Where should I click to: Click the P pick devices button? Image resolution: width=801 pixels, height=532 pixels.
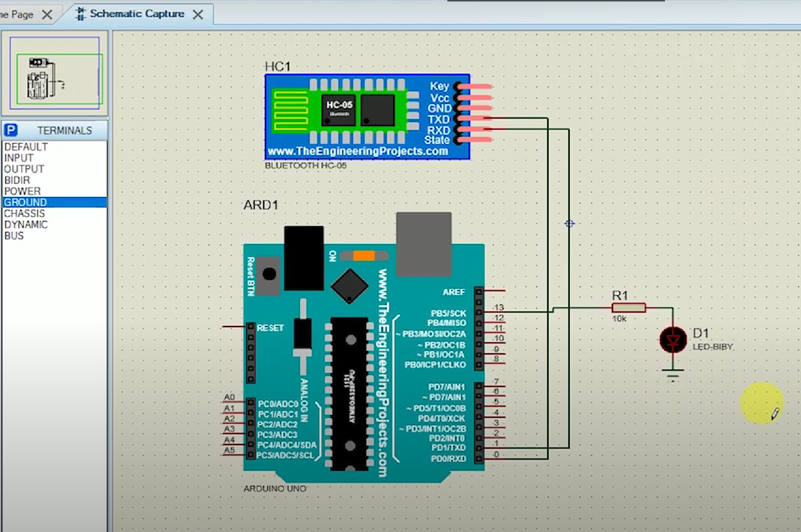[x=11, y=130]
